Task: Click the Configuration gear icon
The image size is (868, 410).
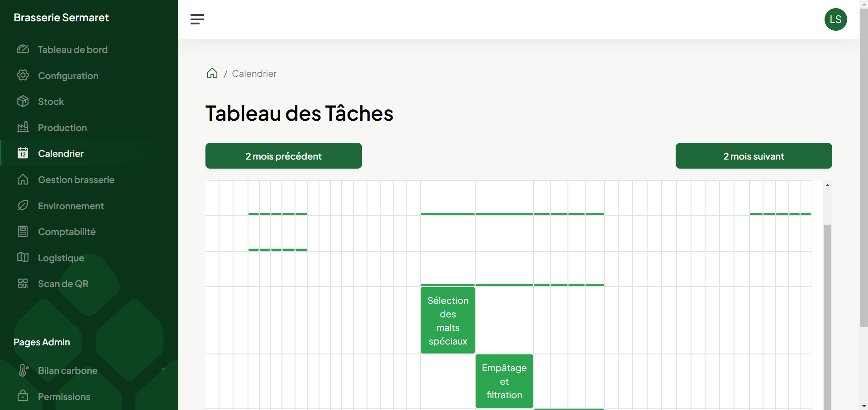Action: pyautogui.click(x=23, y=75)
